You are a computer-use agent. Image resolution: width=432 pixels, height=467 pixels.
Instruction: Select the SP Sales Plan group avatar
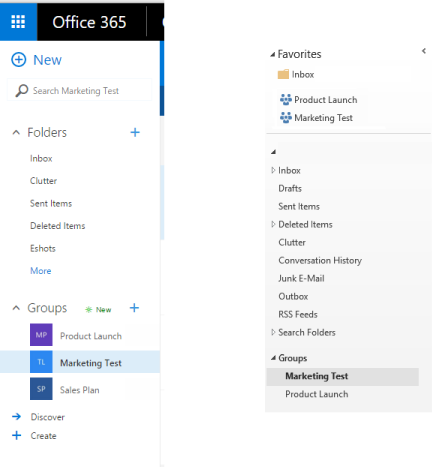coord(41,389)
